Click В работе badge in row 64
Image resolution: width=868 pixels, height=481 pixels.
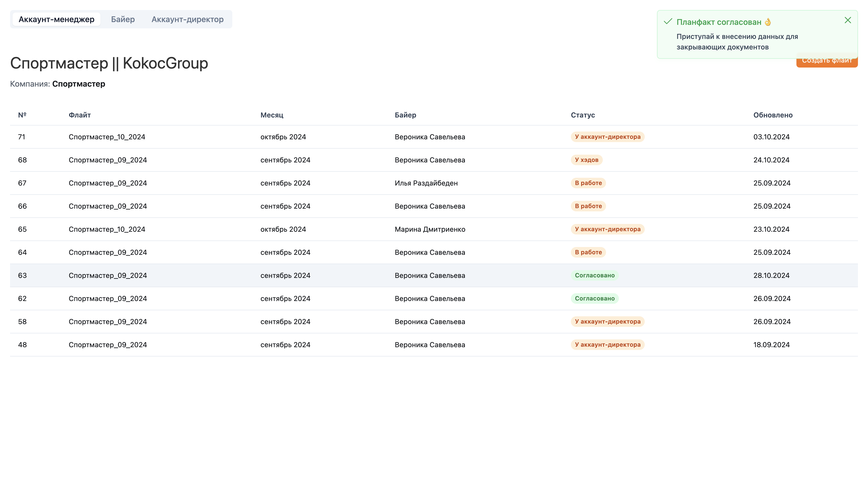pyautogui.click(x=588, y=252)
